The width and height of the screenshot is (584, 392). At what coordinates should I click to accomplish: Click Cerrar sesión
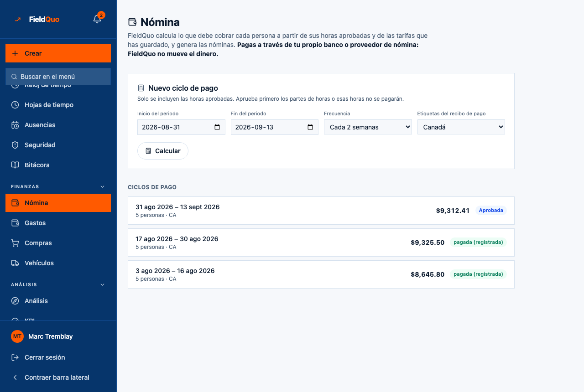tap(58, 357)
